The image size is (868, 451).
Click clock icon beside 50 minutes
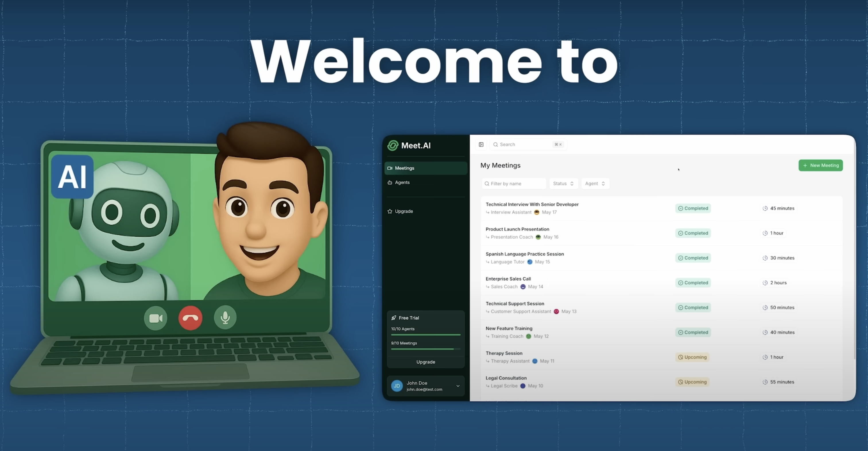pos(765,308)
